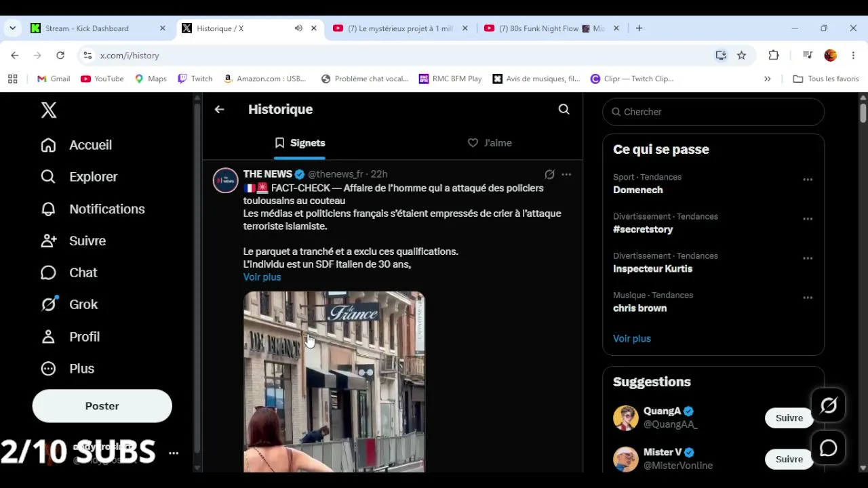Open more options for Domenech trend

tap(808, 180)
